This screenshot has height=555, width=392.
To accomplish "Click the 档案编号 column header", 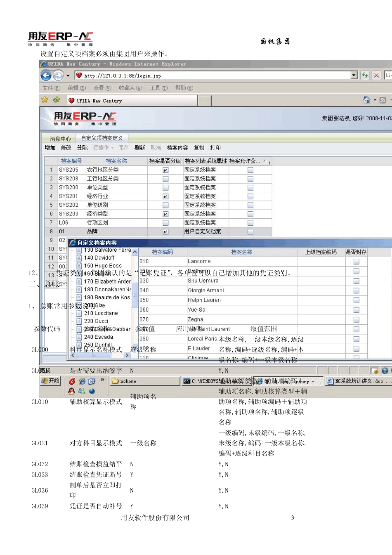I will tap(71, 161).
